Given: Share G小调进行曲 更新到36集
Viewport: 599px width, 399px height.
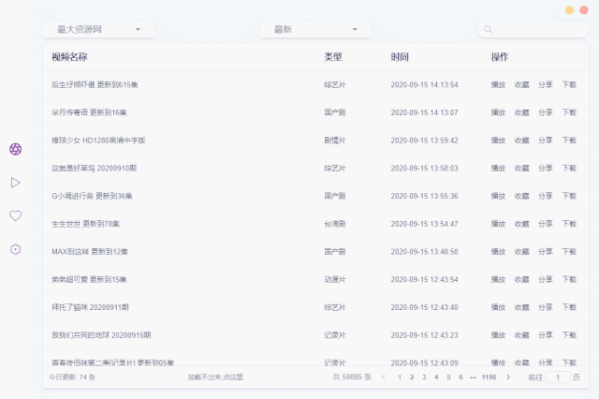Looking at the screenshot, I should (546, 196).
